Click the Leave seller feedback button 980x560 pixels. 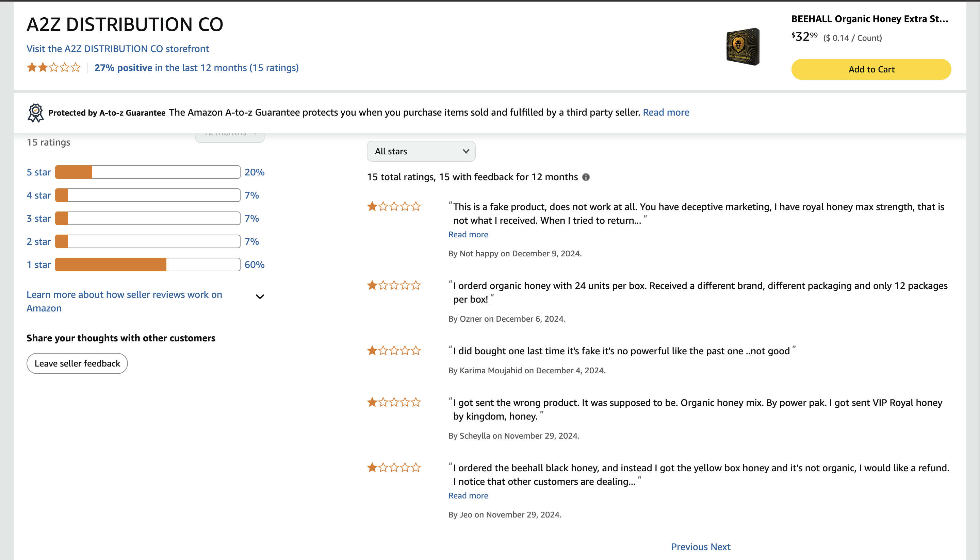click(77, 363)
